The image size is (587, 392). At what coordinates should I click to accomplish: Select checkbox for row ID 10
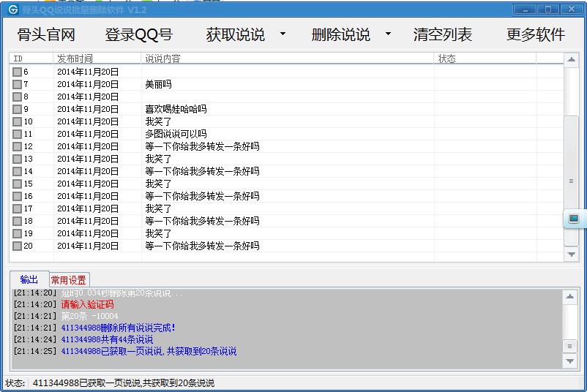point(18,121)
